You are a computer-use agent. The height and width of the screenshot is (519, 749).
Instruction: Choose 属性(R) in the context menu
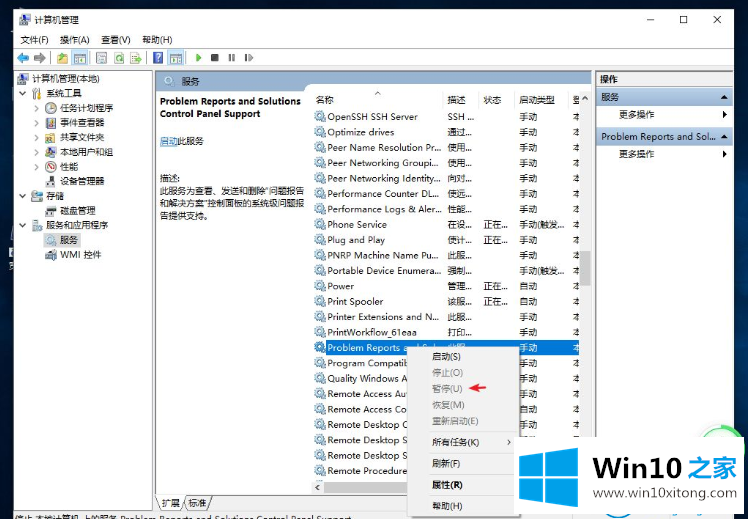pyautogui.click(x=447, y=485)
